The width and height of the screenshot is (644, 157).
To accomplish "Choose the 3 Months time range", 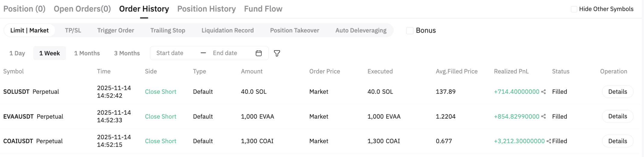I will (x=127, y=53).
